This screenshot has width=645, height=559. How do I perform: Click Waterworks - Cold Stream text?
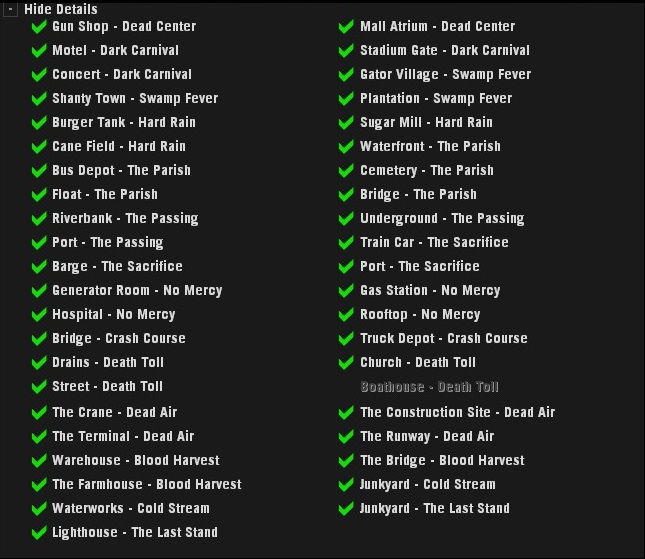tap(130, 508)
